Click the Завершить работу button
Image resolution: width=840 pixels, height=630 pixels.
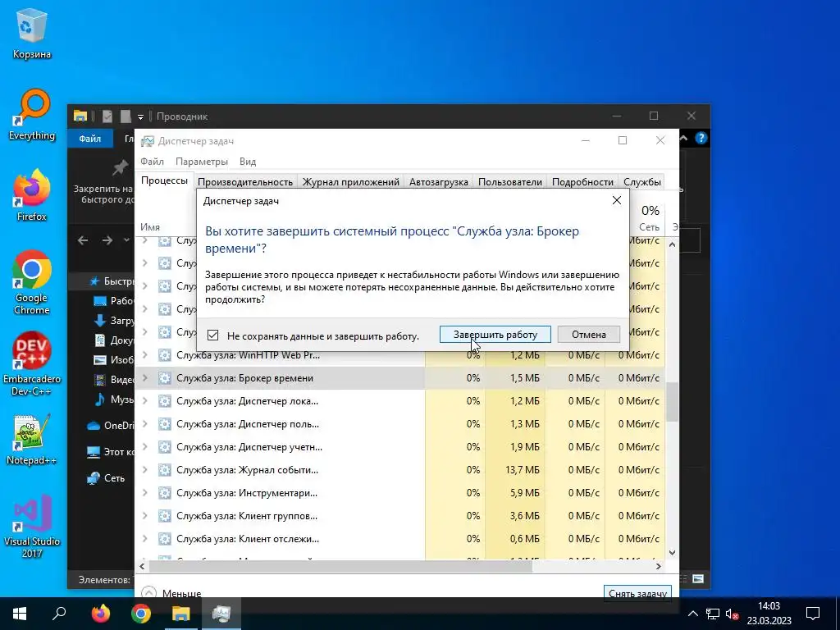pyautogui.click(x=495, y=335)
